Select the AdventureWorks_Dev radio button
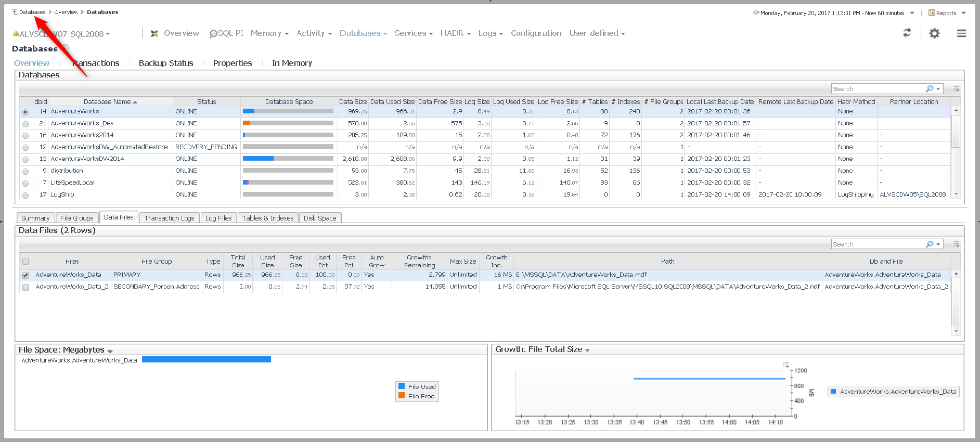 point(25,124)
